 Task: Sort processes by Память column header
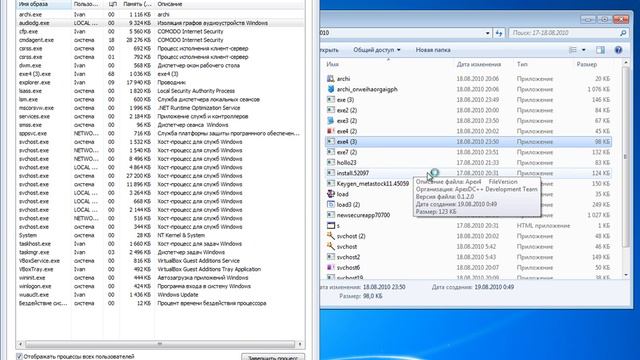click(x=137, y=4)
